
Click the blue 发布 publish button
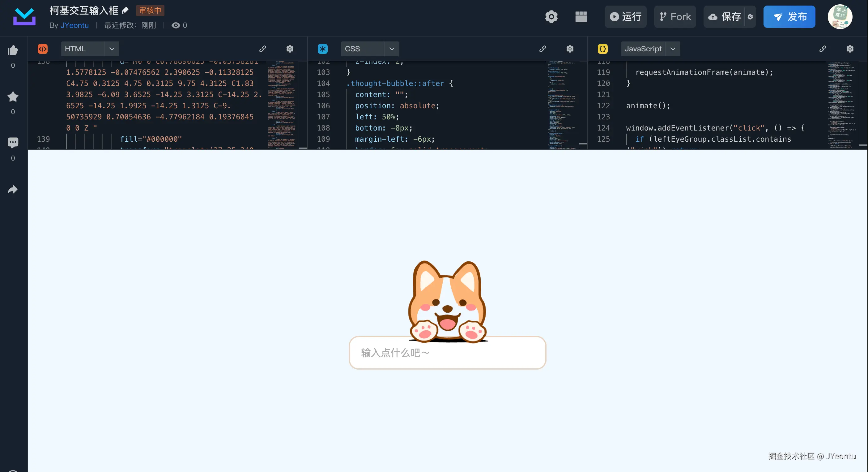[x=789, y=16]
